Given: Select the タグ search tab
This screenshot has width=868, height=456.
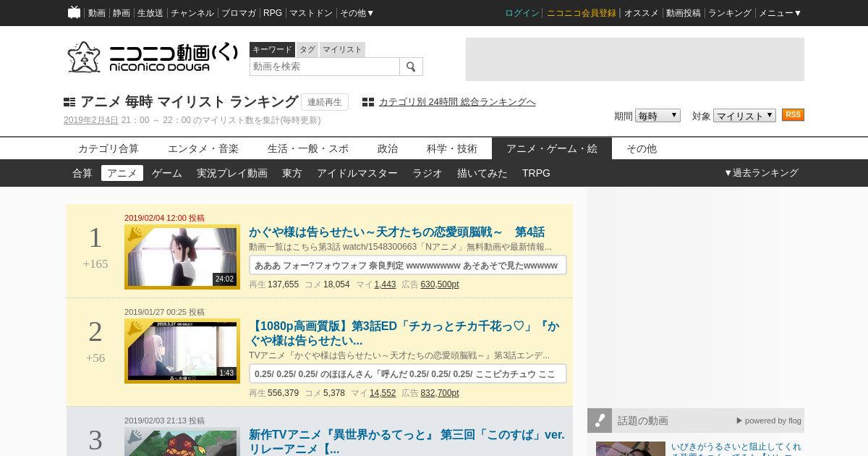Looking at the screenshot, I should tap(307, 49).
